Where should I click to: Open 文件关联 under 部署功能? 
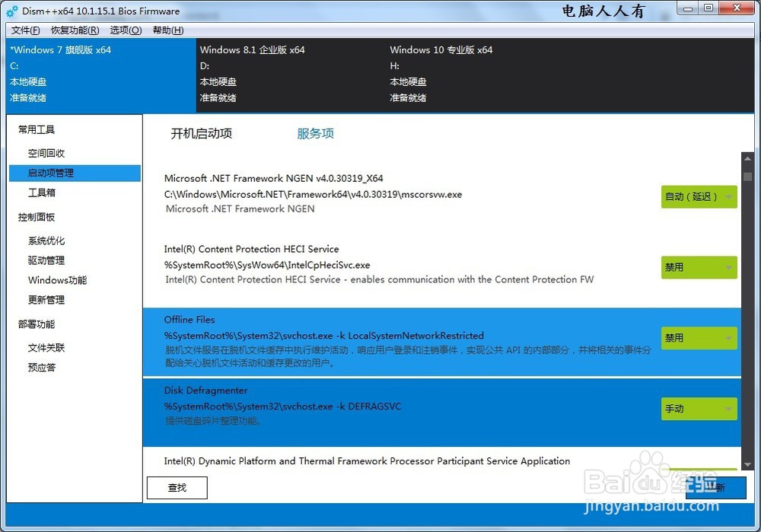[46, 348]
